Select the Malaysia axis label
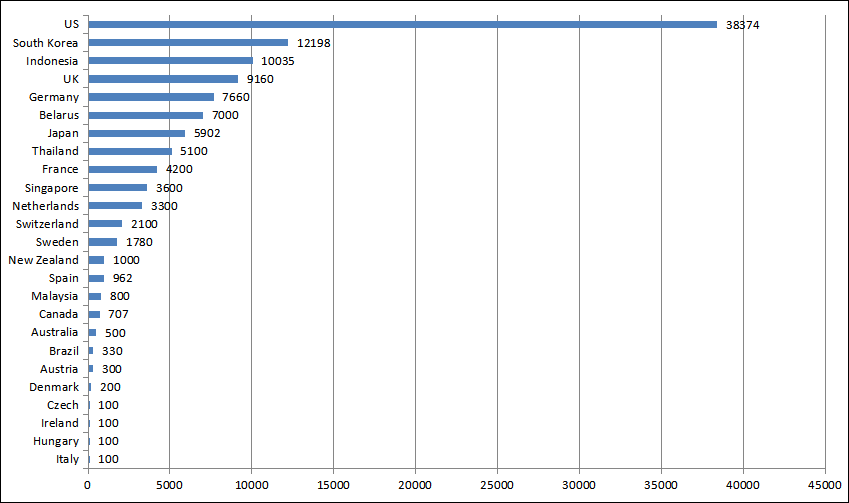 tap(55, 296)
